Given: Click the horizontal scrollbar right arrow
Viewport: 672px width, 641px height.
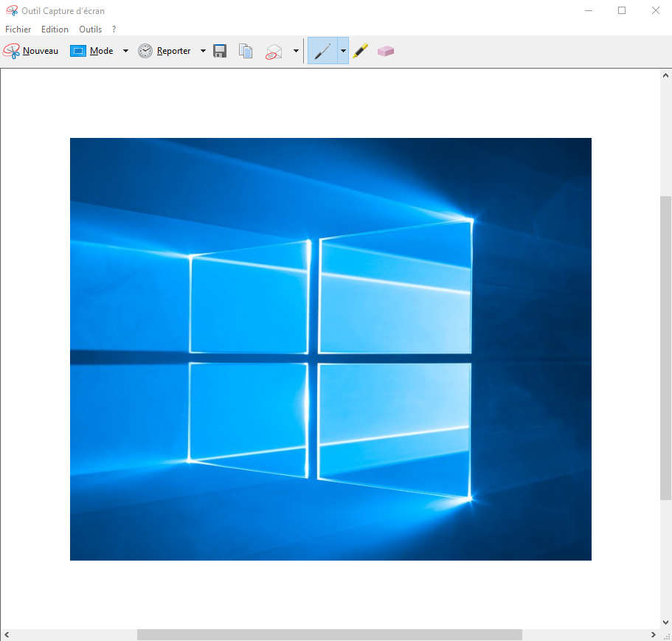Looking at the screenshot, I should click(654, 635).
